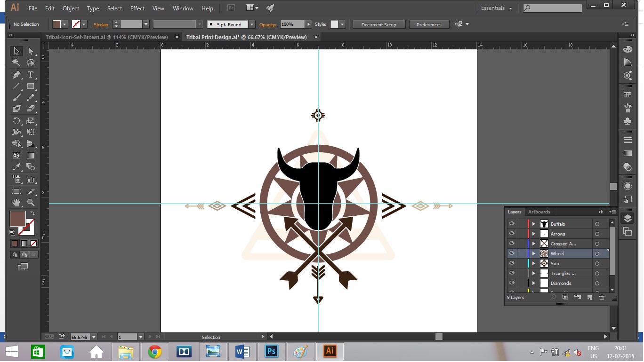
Task: Open the Essentials workspace dropdown
Action: [x=496, y=8]
